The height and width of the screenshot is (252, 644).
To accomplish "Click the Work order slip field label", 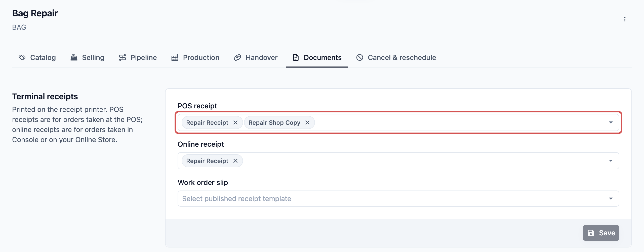I will tap(203, 182).
